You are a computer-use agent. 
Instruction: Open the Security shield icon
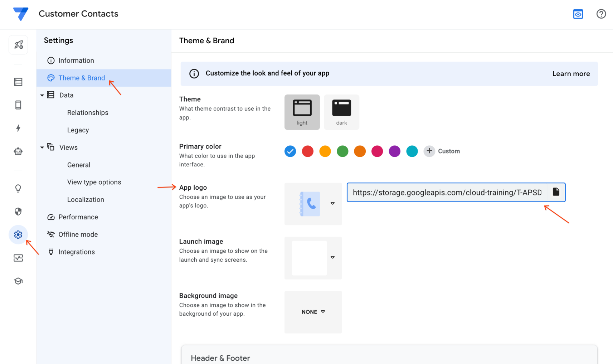pyautogui.click(x=18, y=212)
